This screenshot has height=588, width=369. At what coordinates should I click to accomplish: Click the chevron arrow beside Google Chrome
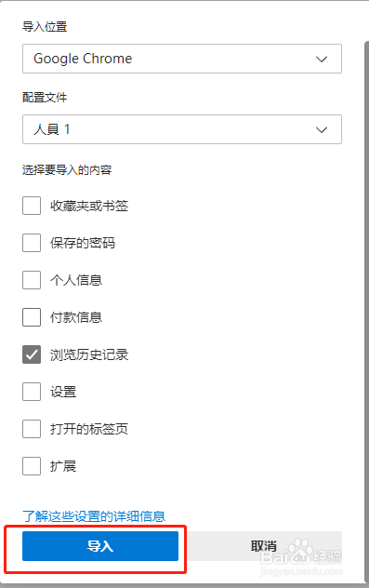[322, 59]
